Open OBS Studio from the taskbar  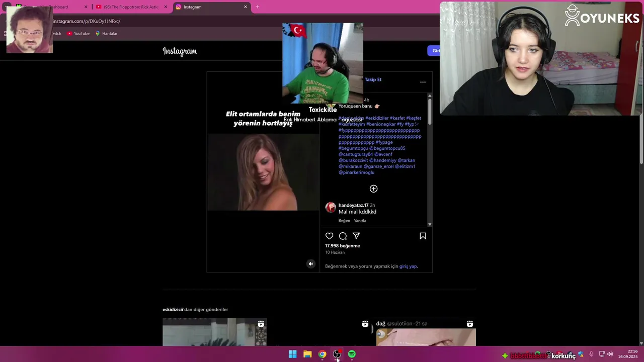(337, 354)
